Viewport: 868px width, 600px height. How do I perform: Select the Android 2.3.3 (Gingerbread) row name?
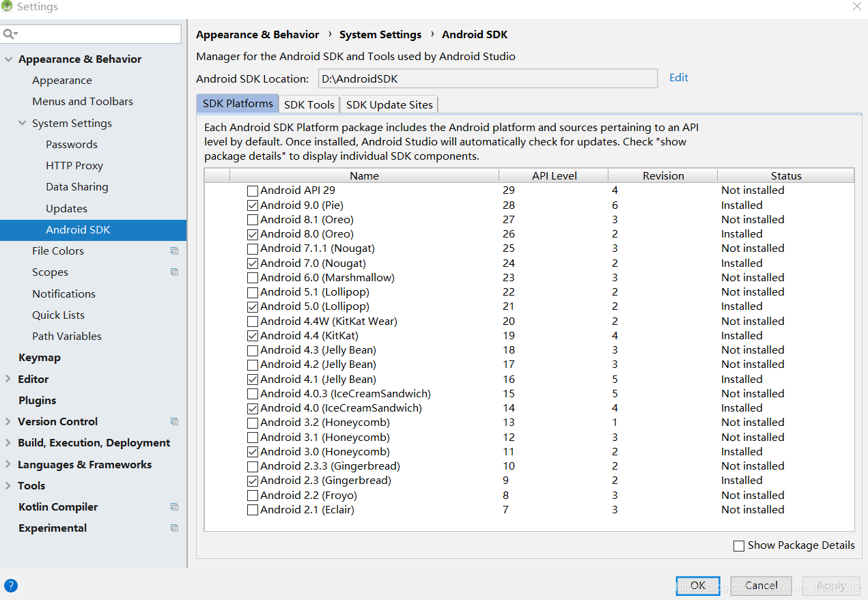coord(330,466)
